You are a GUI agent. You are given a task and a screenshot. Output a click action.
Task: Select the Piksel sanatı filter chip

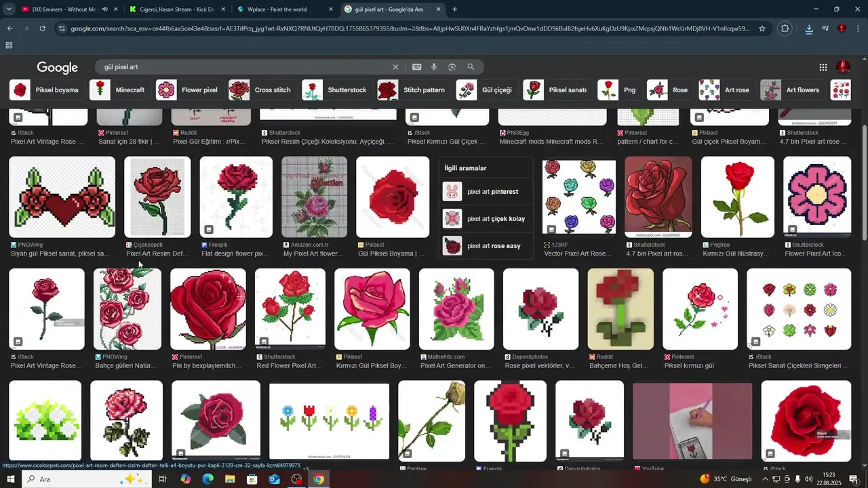pos(557,89)
